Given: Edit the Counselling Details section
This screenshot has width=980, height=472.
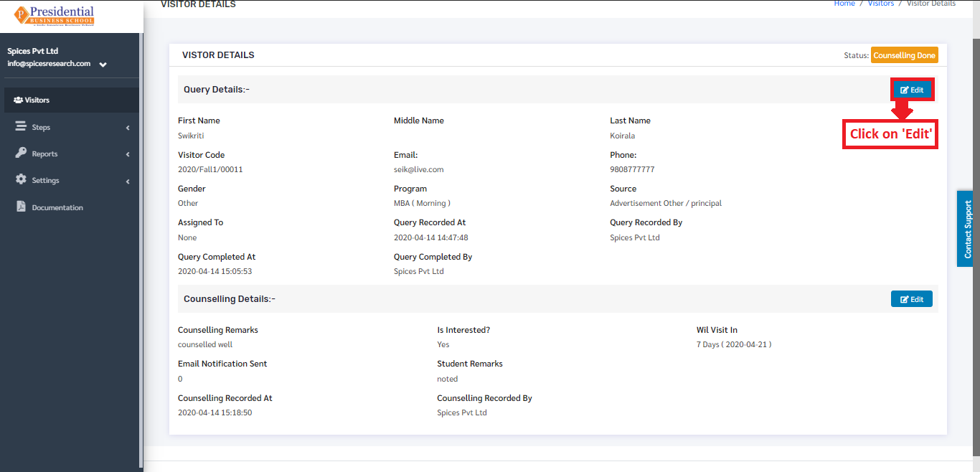Looking at the screenshot, I should point(912,299).
